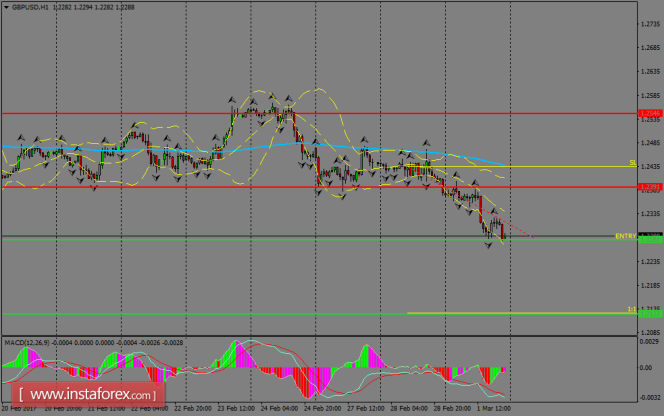This screenshot has width=664, height=416.
Task: Click the 27 Feb 12:00 time axis label
Action: coord(365,408)
